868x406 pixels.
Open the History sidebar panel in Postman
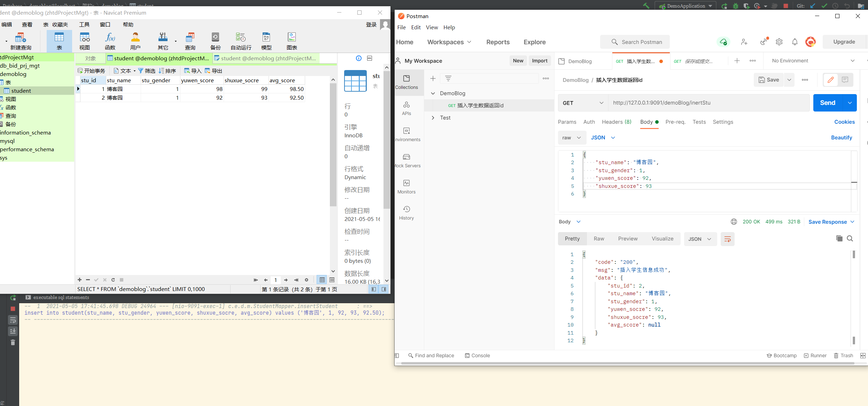(406, 213)
